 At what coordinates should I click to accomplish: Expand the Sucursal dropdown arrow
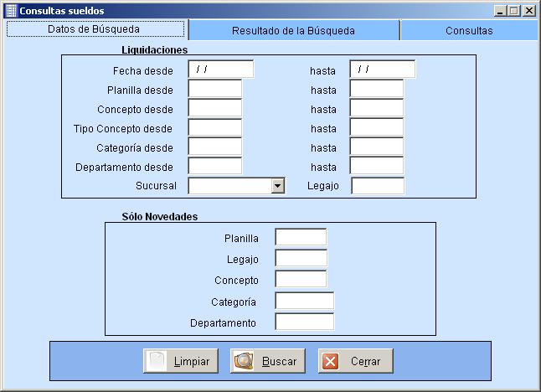(278, 186)
